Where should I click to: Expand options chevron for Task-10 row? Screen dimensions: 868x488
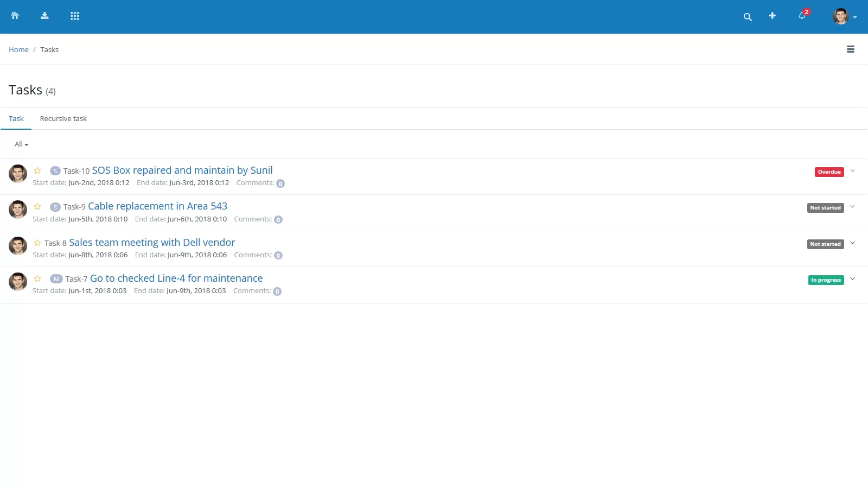click(x=852, y=171)
